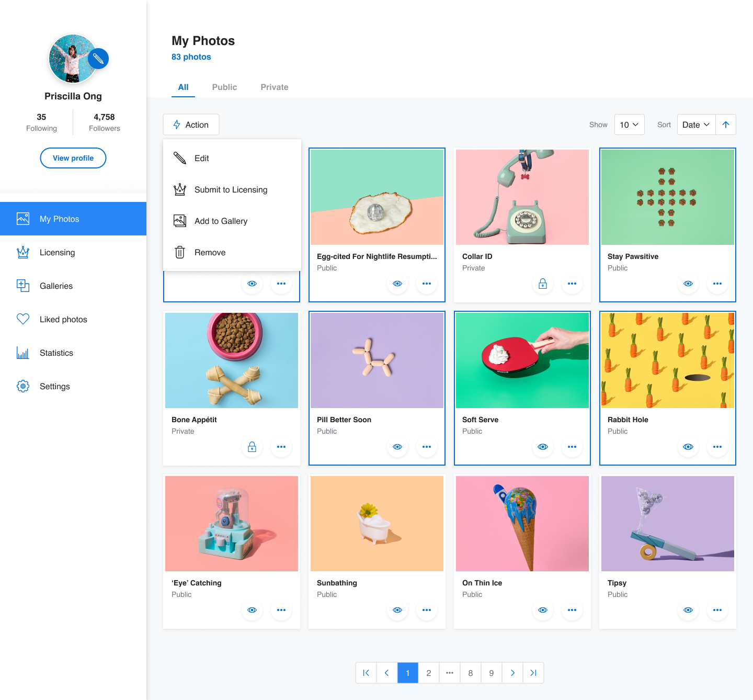The image size is (753, 700).
Task: Click the View profile button
Action: click(x=73, y=158)
